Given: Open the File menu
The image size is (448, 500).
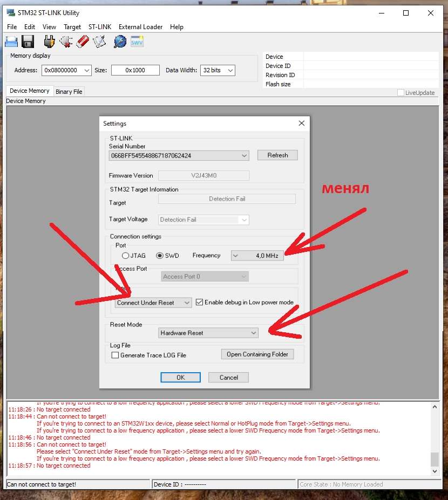Looking at the screenshot, I should pyautogui.click(x=12, y=27).
